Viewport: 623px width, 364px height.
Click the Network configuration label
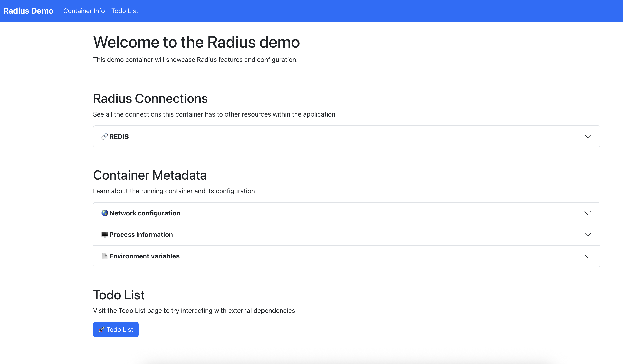pos(145,213)
